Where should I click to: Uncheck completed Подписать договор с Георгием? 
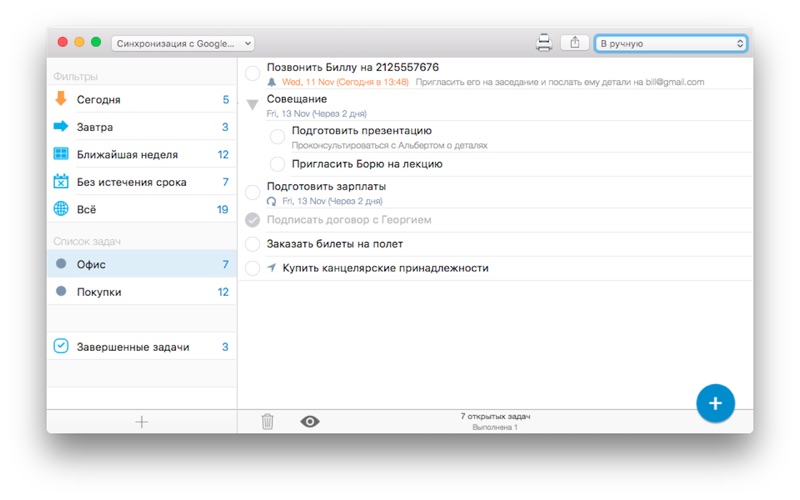coord(253,220)
